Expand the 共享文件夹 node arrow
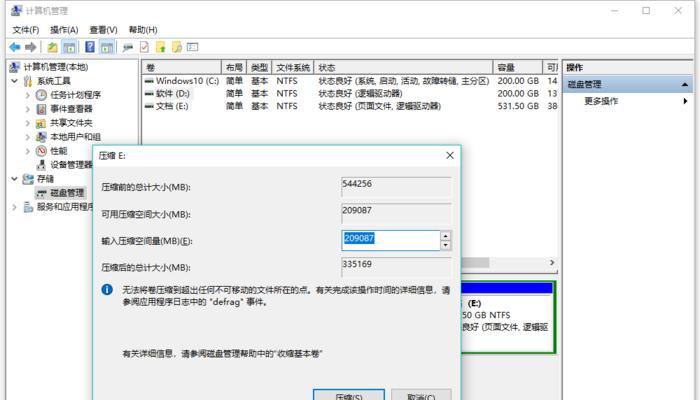This screenshot has height=400, width=700. pos(28,123)
